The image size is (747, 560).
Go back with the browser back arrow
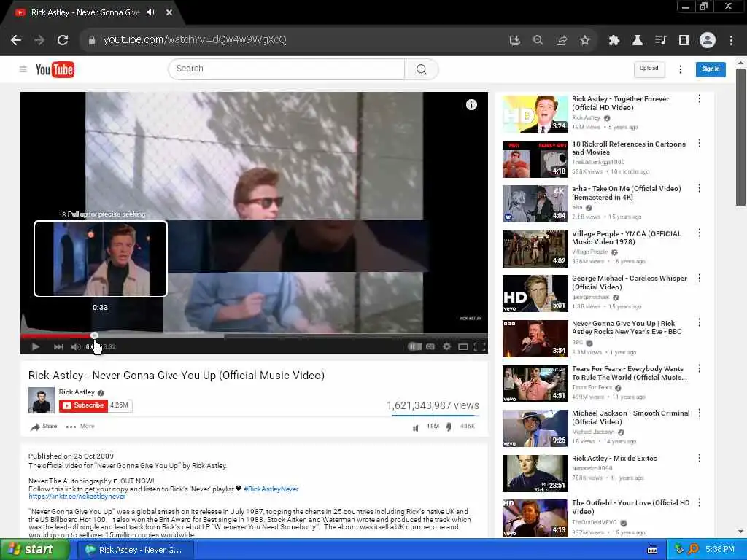16,41
